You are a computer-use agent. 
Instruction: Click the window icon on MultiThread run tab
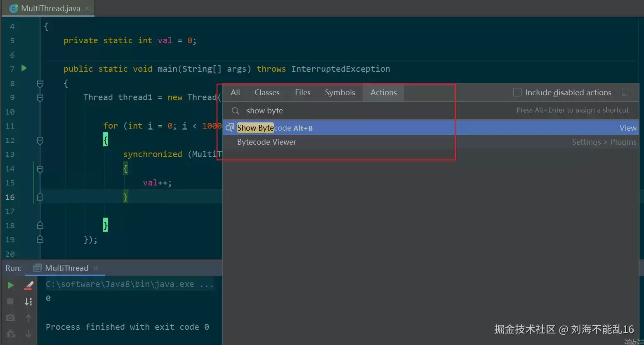37,268
